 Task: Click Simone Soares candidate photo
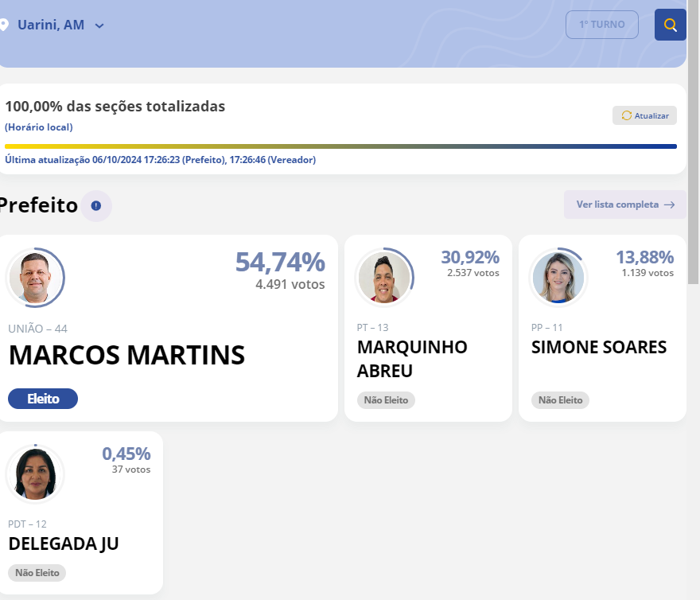click(558, 278)
